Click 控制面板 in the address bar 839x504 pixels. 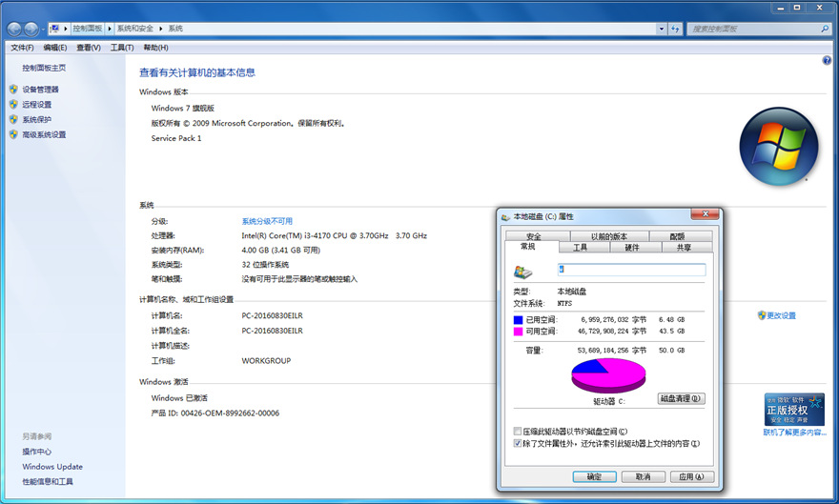click(x=87, y=29)
